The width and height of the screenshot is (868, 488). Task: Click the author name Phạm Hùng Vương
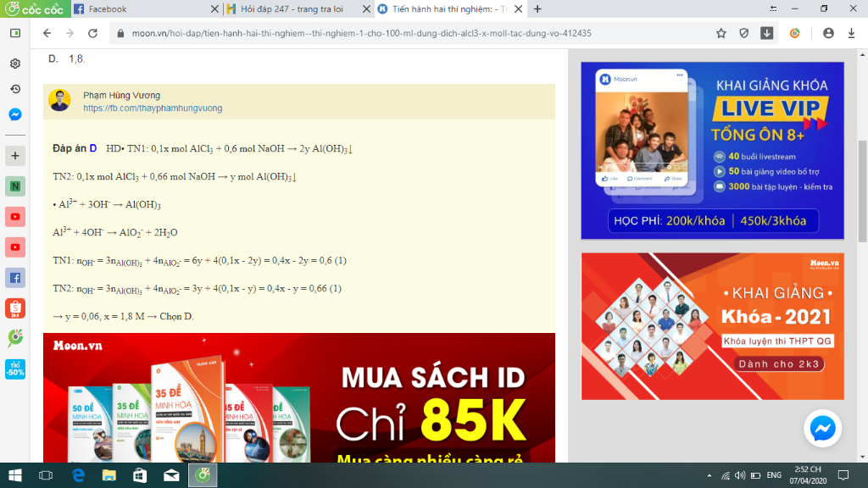[122, 95]
